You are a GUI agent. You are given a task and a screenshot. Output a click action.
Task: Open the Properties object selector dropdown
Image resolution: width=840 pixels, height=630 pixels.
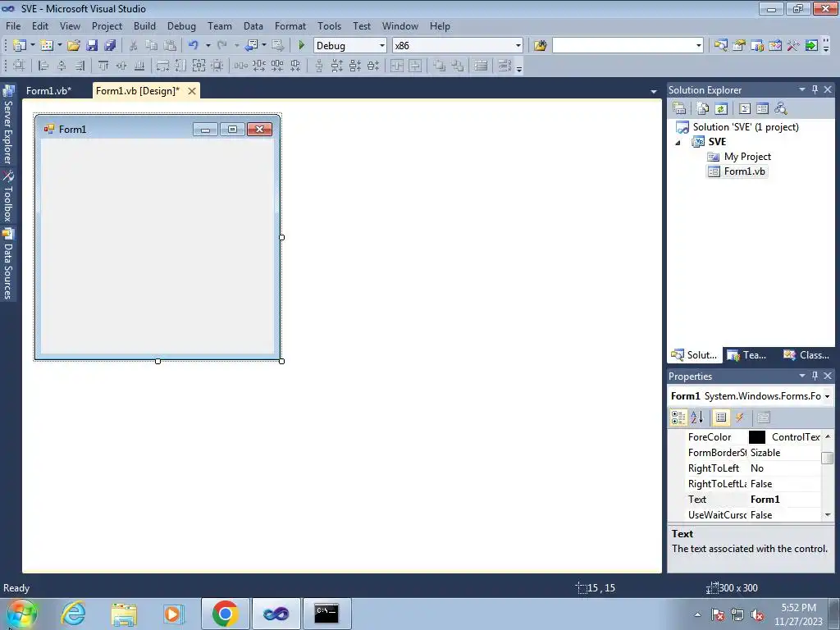click(x=827, y=396)
